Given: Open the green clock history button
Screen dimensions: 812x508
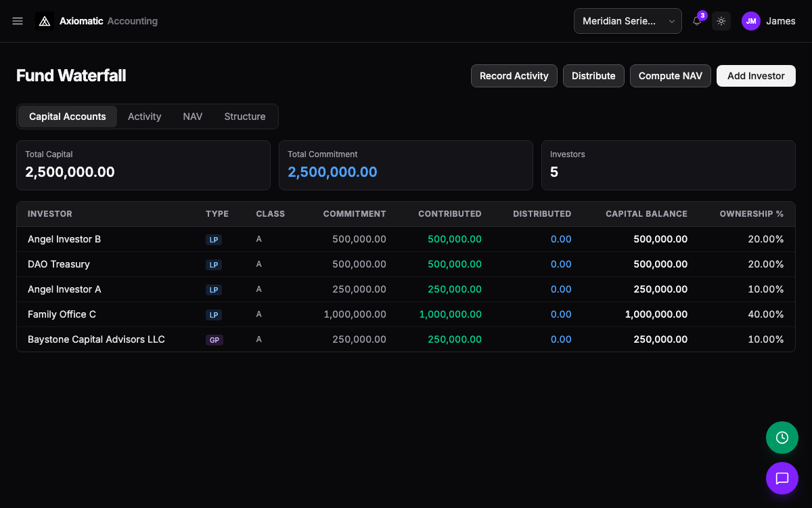Looking at the screenshot, I should [782, 438].
